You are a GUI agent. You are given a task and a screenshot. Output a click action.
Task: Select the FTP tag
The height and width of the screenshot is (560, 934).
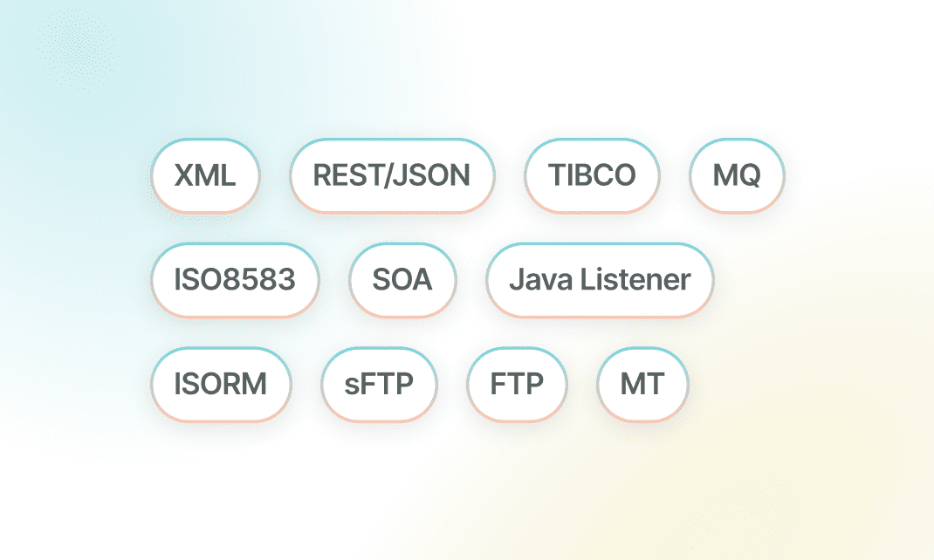pos(517,384)
